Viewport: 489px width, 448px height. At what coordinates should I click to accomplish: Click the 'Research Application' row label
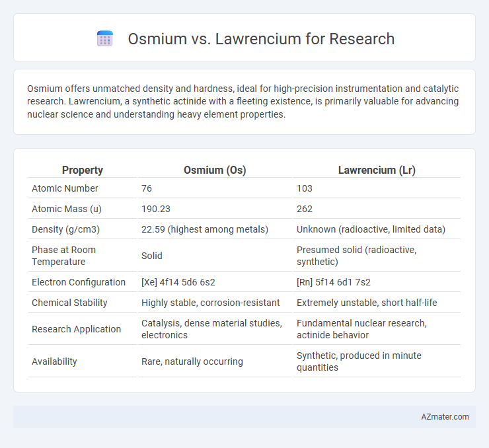pos(76,329)
